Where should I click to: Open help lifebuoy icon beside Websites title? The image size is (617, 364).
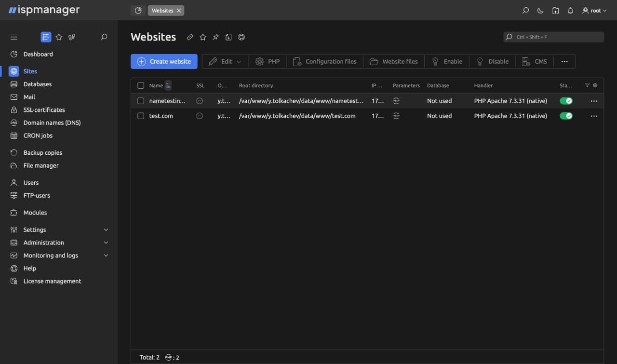(x=241, y=37)
